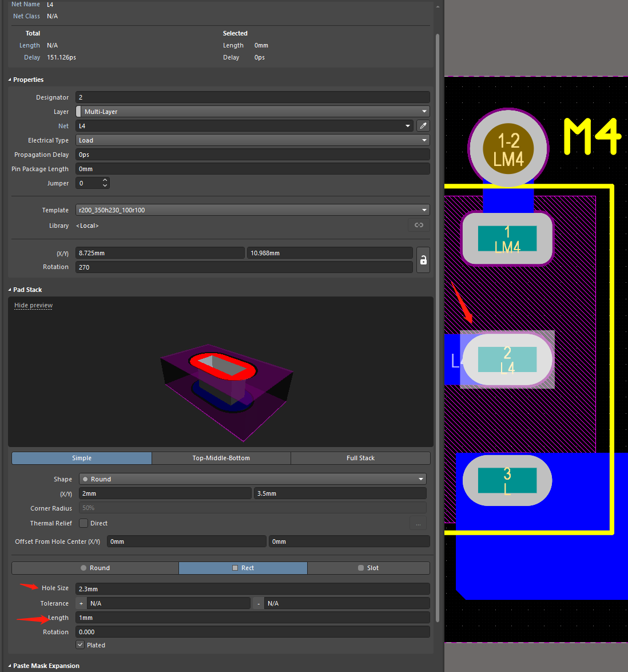Switch to the Top-Middle-Bottom tab

click(x=221, y=458)
